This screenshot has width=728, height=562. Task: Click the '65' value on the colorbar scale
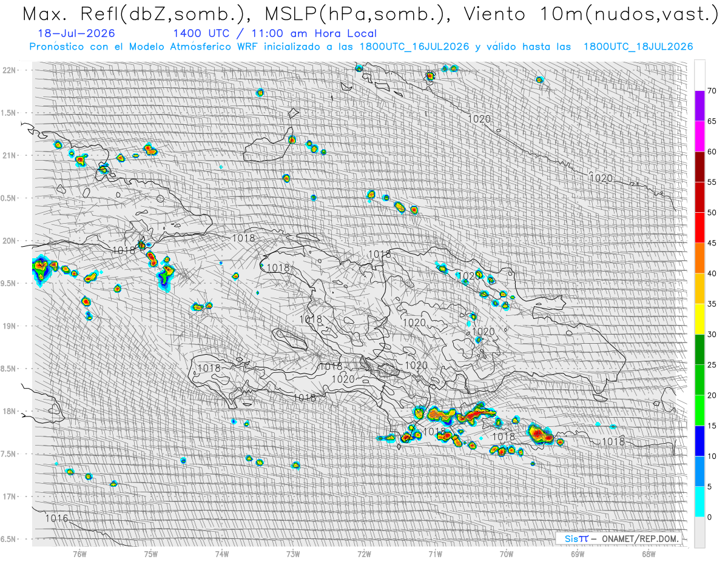[x=712, y=121]
